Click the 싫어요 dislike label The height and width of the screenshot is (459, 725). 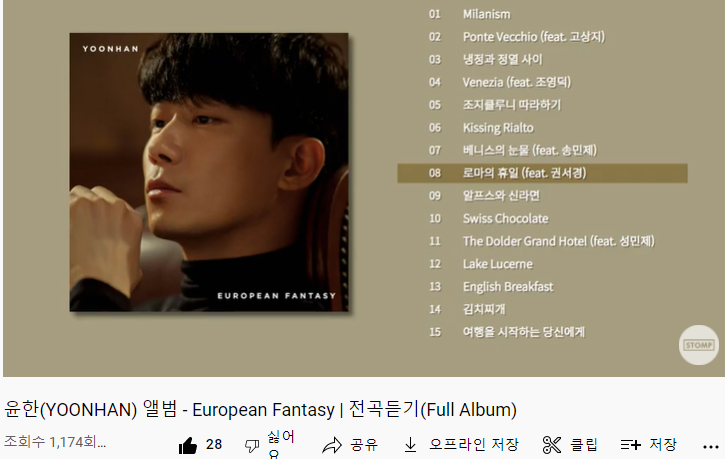click(x=281, y=445)
